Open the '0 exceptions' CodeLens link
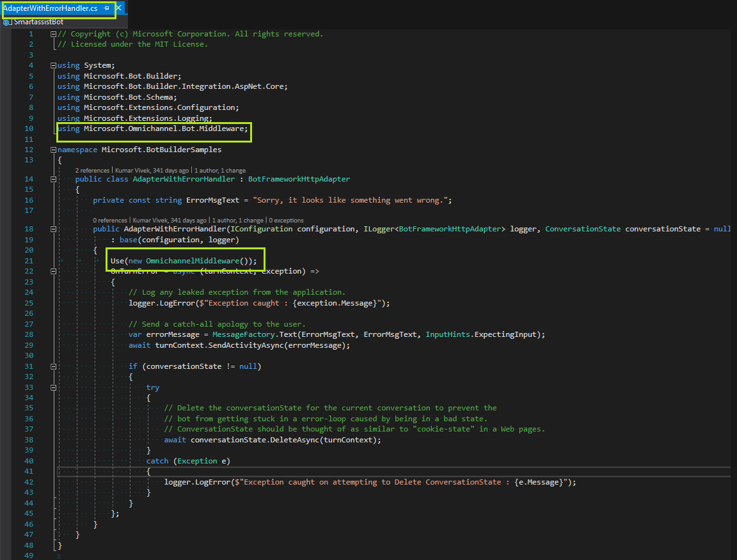This screenshot has width=737, height=560. tap(286, 221)
